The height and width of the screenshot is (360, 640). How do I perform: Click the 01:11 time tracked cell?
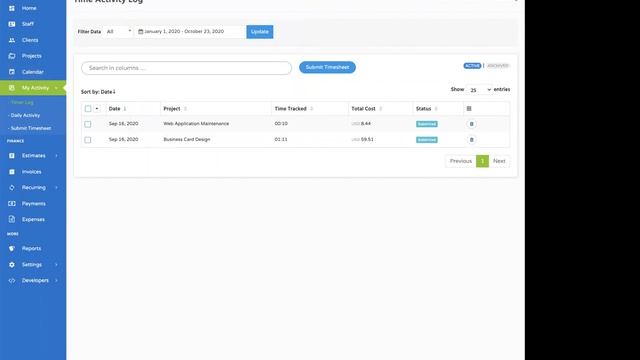(x=281, y=139)
